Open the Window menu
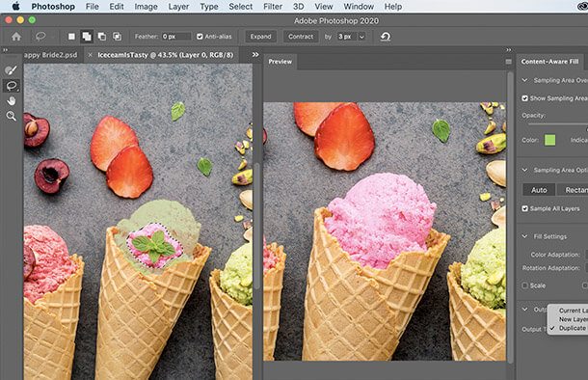This screenshot has height=380, width=588. (x=359, y=7)
